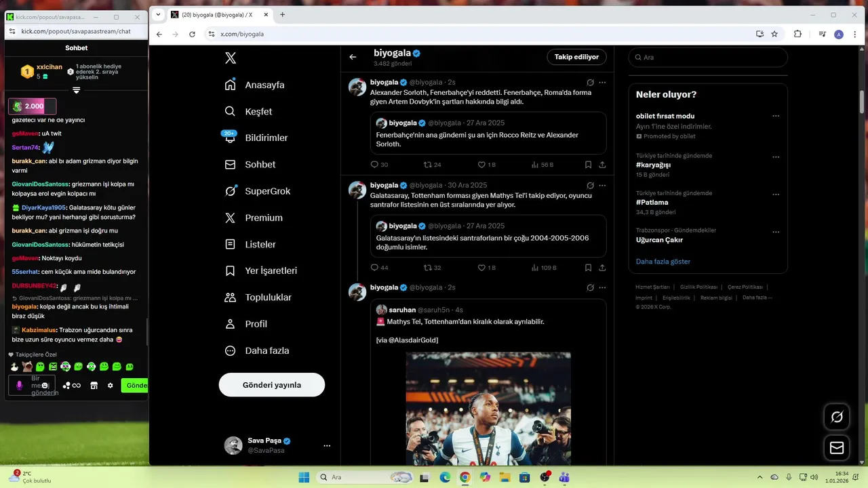Open Bildirimler notifications

click(x=256, y=138)
